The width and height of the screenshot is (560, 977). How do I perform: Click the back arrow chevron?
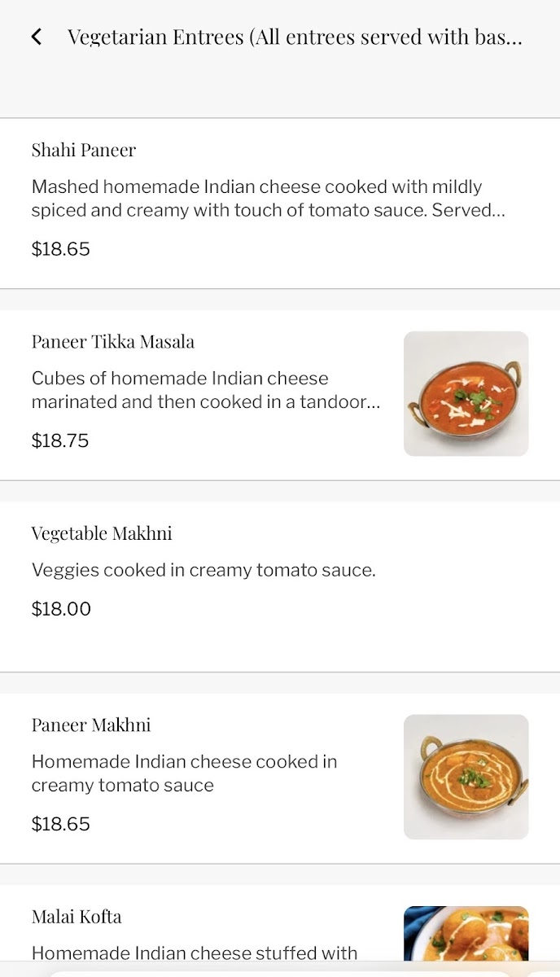coord(37,37)
